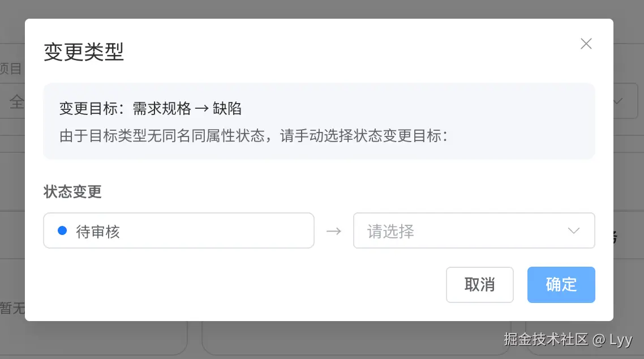Click the dimmed chevron behind dialog's right edge
This screenshot has height=359, width=644.
pyautogui.click(x=619, y=101)
